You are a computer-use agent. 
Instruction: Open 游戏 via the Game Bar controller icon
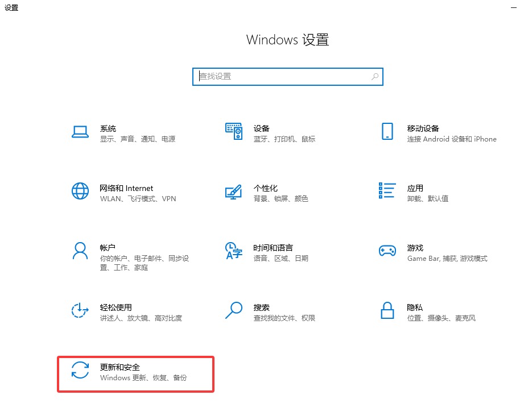[x=387, y=252]
